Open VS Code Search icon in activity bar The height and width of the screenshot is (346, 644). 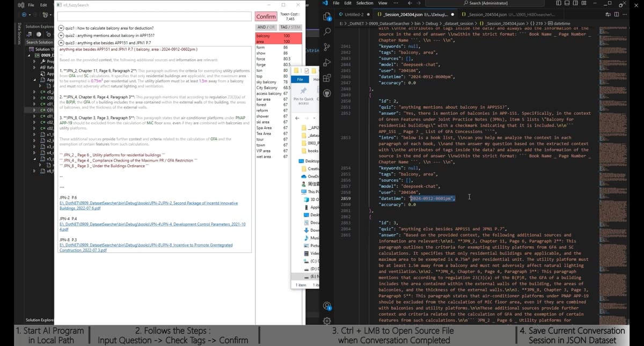click(x=327, y=32)
